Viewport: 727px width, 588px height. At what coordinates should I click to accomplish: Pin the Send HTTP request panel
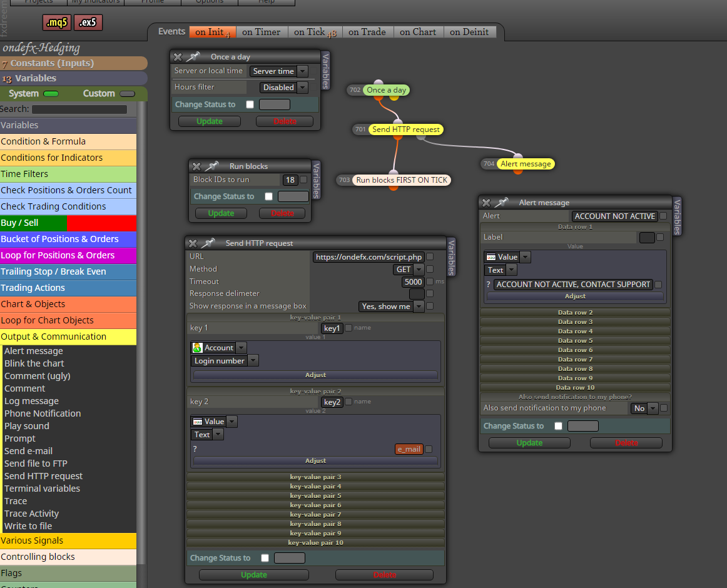pyautogui.click(x=208, y=243)
